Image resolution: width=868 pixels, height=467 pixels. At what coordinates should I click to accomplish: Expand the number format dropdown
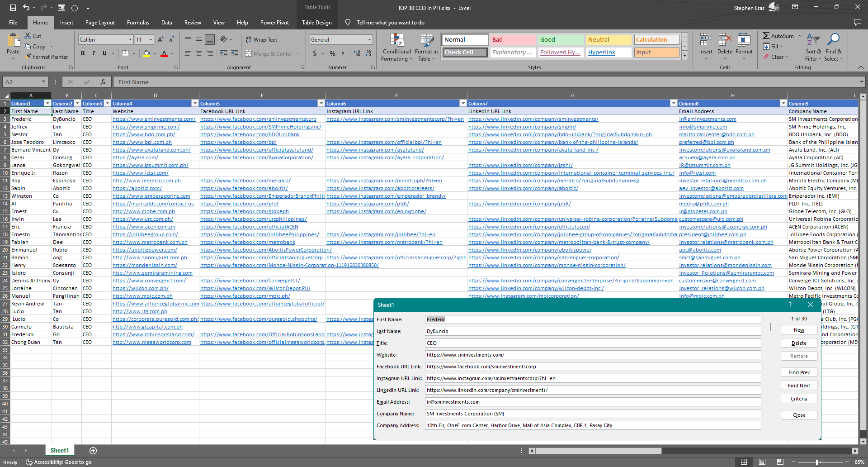(x=369, y=40)
